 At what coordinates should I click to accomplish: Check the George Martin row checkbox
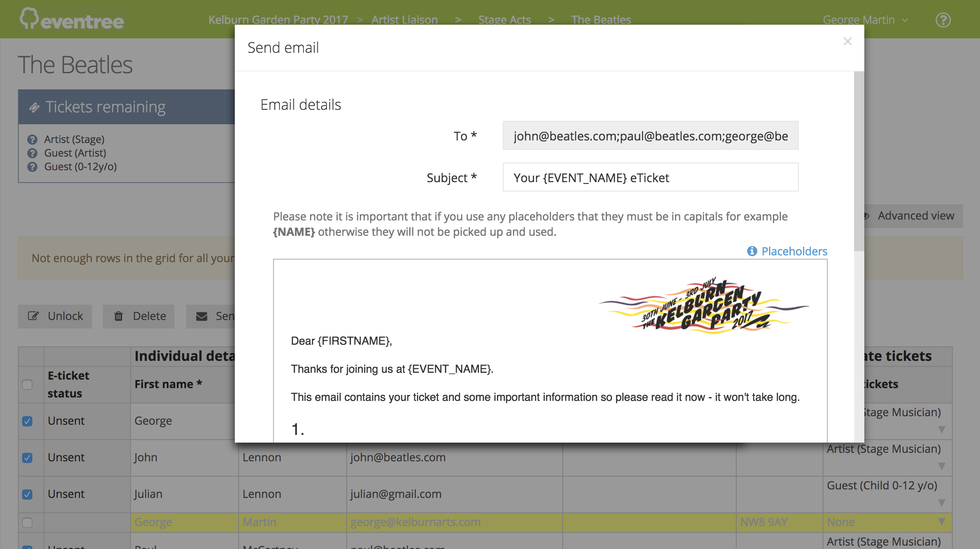point(27,523)
